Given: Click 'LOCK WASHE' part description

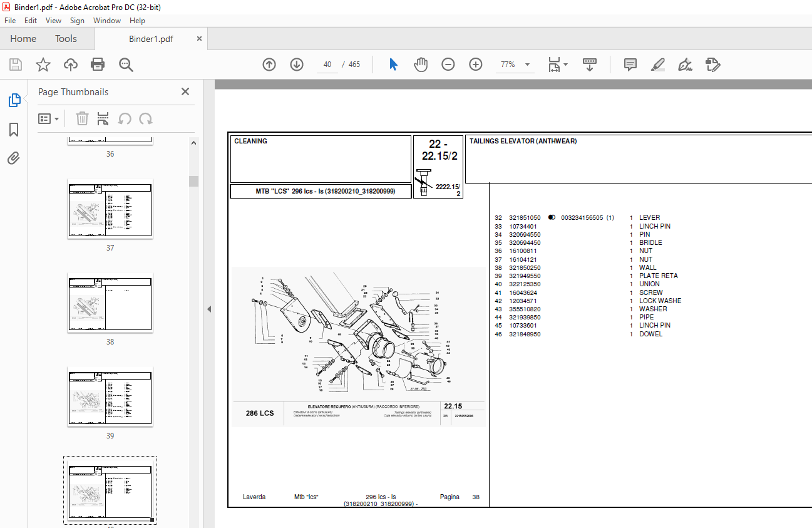Looking at the screenshot, I should pos(660,301).
